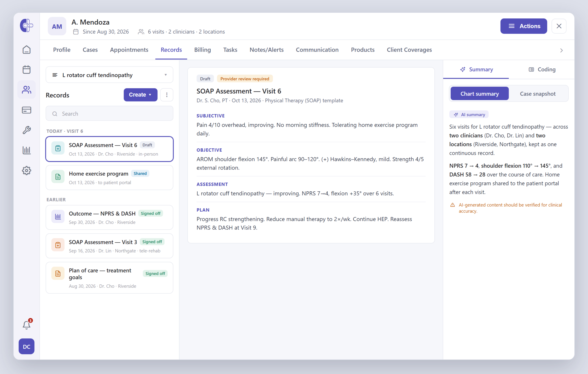Switch to the Profile tab
Viewport: 588px width, 374px height.
tap(62, 50)
